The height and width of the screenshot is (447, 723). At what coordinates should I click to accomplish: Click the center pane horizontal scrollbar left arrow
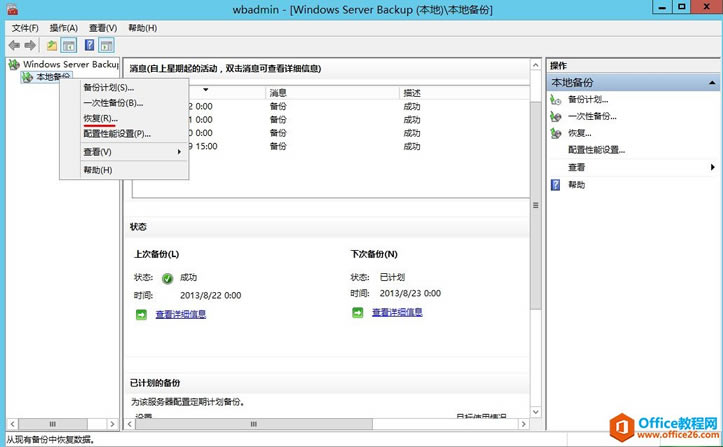(130, 424)
